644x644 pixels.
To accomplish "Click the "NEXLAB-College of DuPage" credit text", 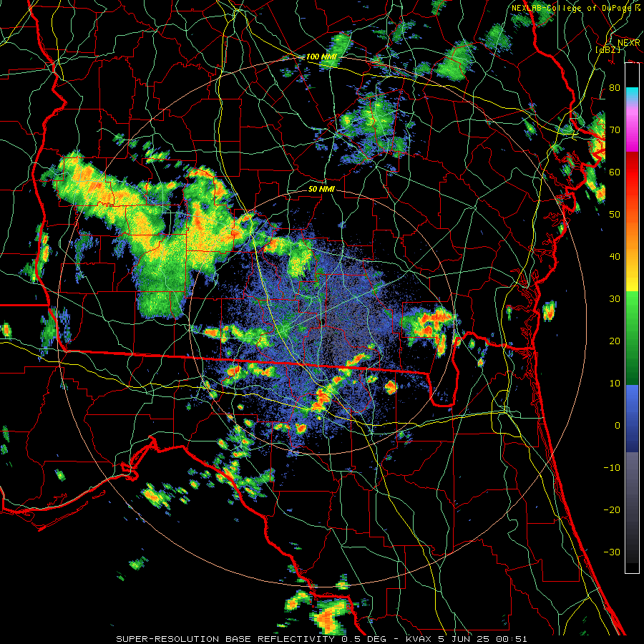I will point(571,8).
